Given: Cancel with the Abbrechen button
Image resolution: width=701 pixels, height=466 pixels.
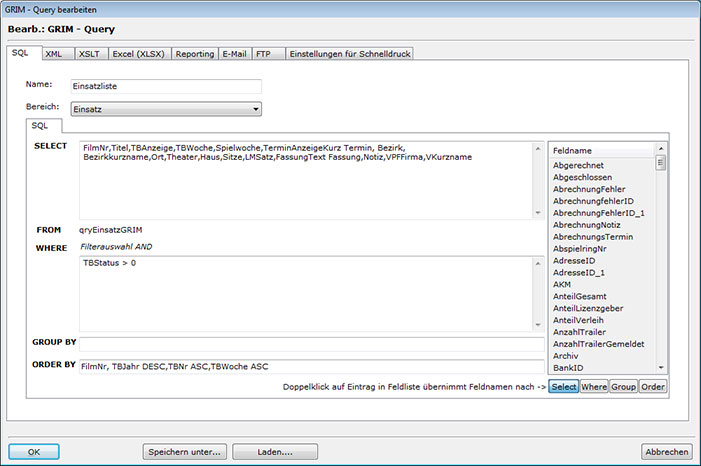Looking at the screenshot, I should coord(666,451).
